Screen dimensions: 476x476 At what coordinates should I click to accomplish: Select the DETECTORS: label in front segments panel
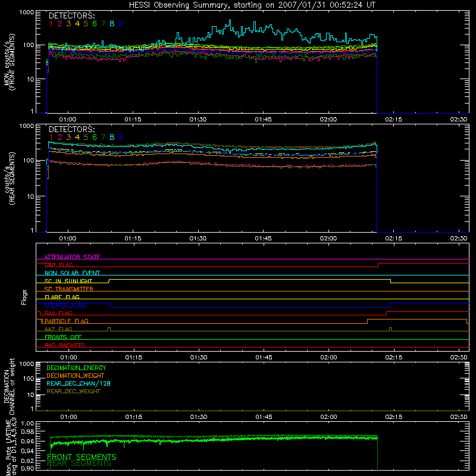tap(71, 15)
